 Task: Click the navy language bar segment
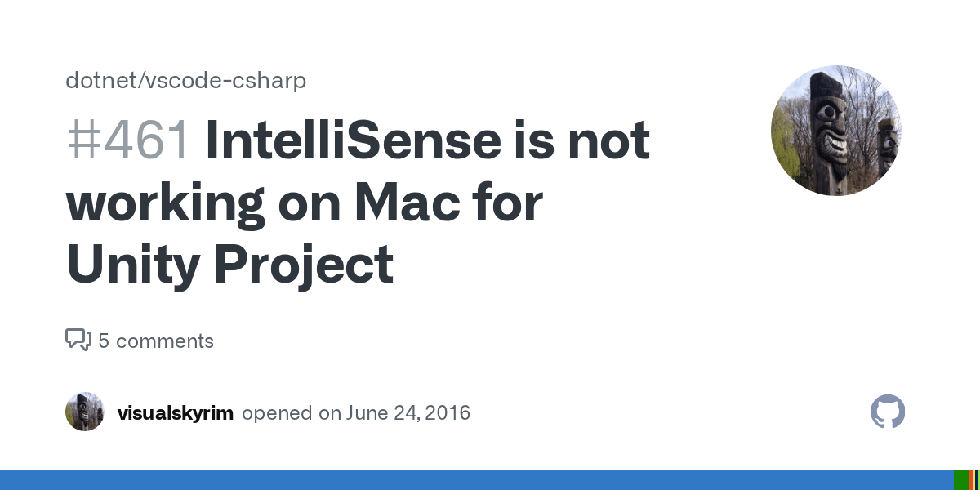coord(977,480)
